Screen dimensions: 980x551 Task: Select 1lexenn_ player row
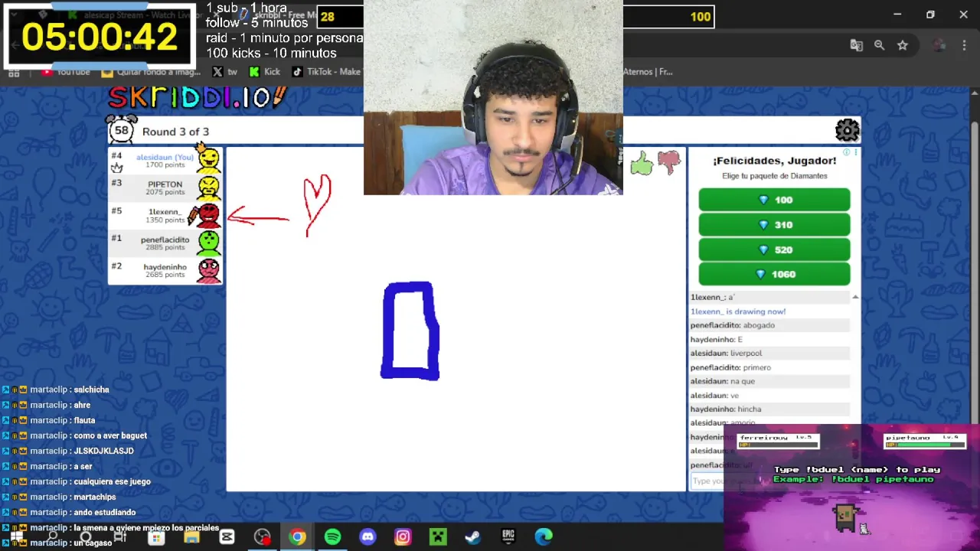coord(165,215)
